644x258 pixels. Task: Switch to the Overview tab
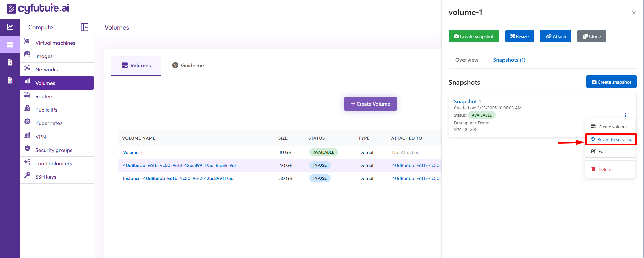click(x=467, y=60)
